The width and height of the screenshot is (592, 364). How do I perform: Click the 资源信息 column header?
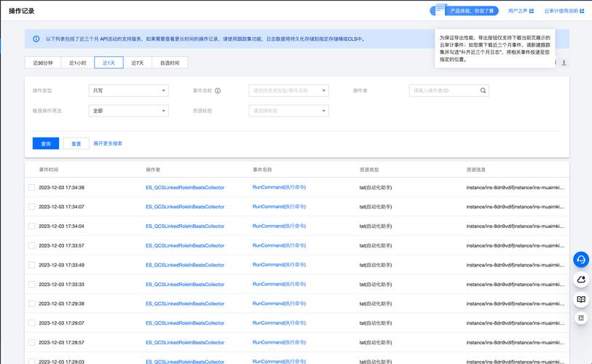pyautogui.click(x=475, y=170)
